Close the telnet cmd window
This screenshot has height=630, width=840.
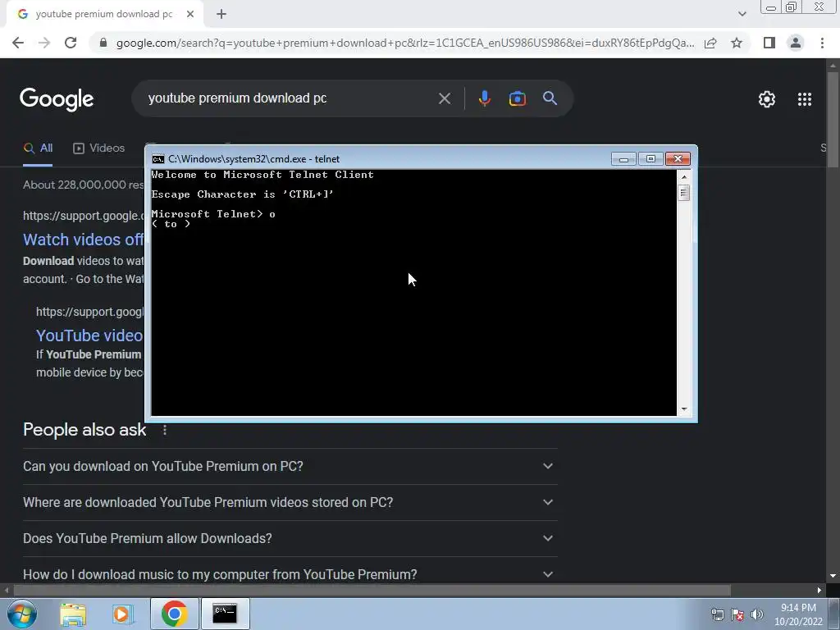point(678,159)
